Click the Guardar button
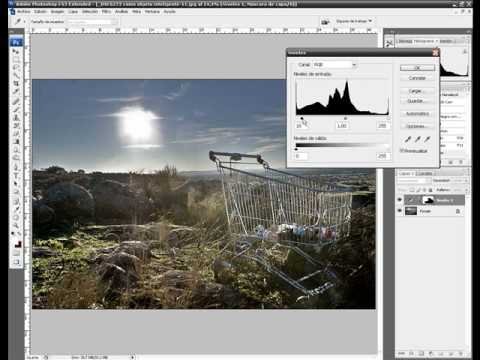 417,101
